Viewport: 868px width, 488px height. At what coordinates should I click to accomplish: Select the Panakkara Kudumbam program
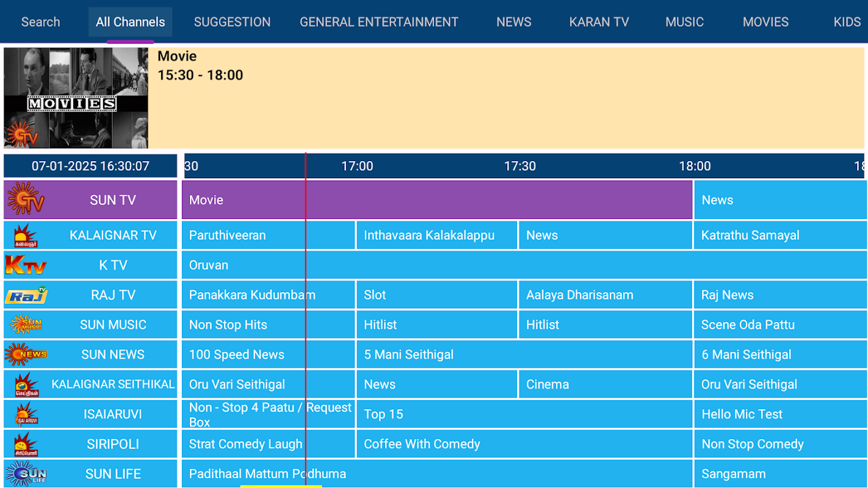(x=269, y=295)
